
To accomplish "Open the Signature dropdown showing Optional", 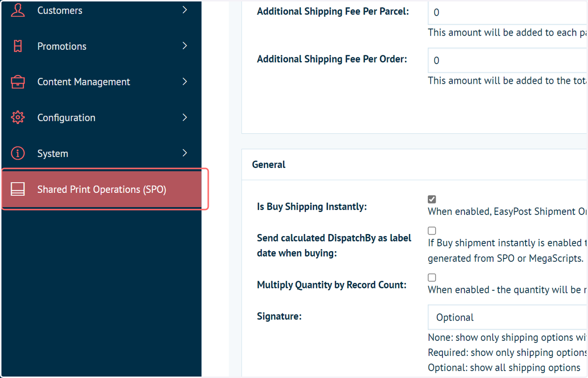I will pos(508,317).
